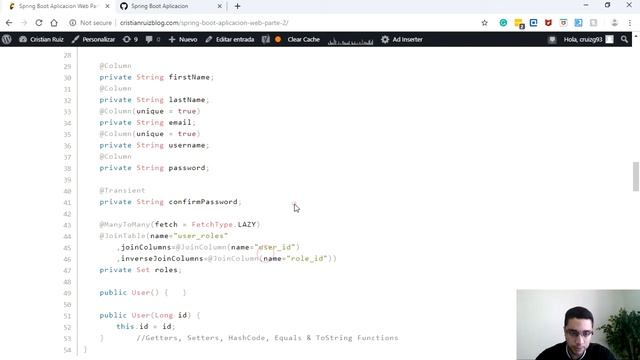640x360 pixels.
Task: Bookmark this page with the star icon
Action: 484,23
